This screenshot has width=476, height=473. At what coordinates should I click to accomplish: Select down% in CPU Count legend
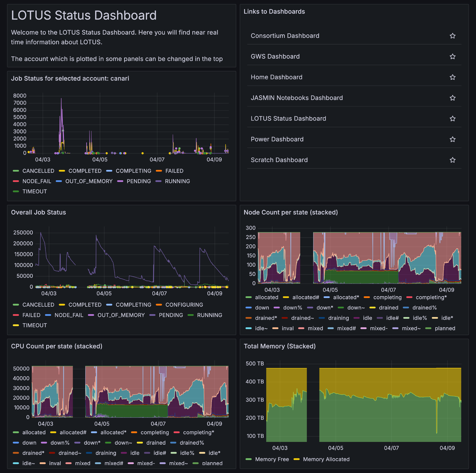click(x=60, y=443)
